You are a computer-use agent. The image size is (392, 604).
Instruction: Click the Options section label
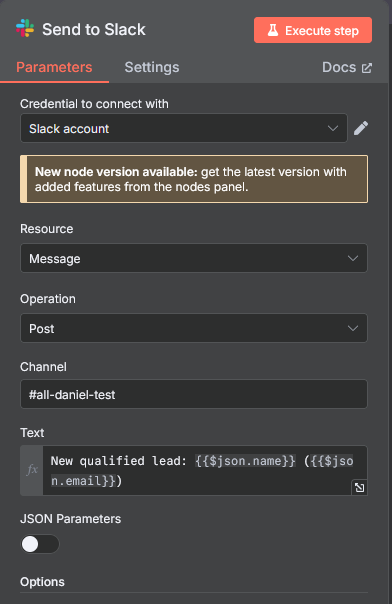tap(42, 582)
